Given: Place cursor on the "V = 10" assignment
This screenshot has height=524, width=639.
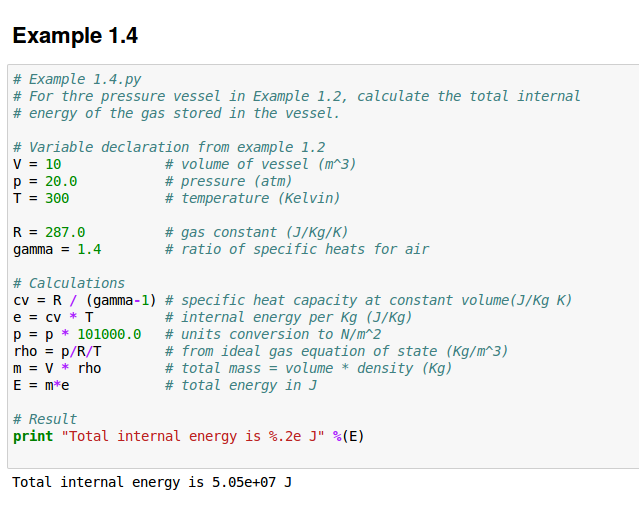Looking at the screenshot, I should pos(37,164).
